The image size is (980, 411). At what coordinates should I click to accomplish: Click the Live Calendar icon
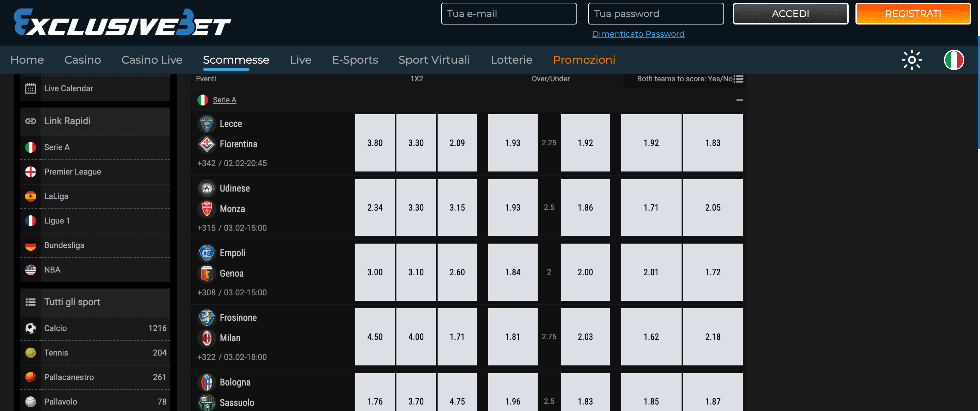click(30, 88)
